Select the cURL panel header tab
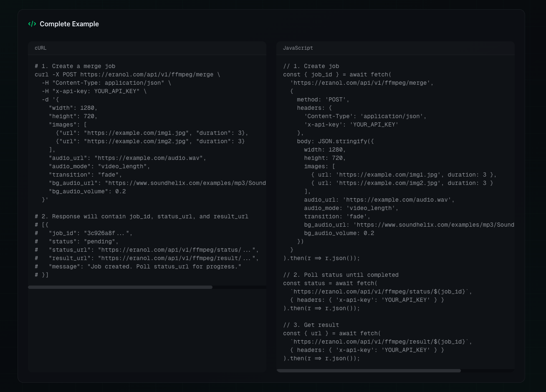 pyautogui.click(x=40, y=48)
